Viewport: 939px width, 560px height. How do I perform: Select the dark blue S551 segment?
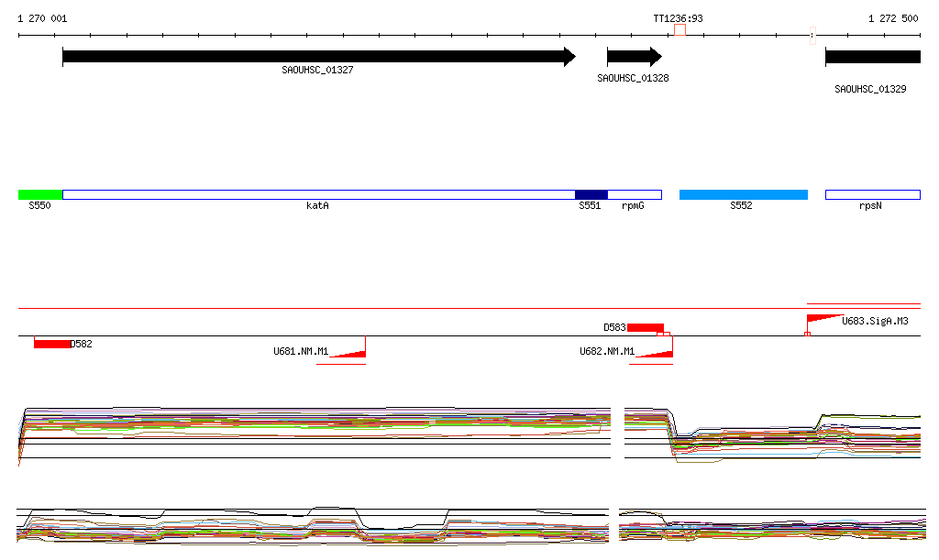point(591,194)
